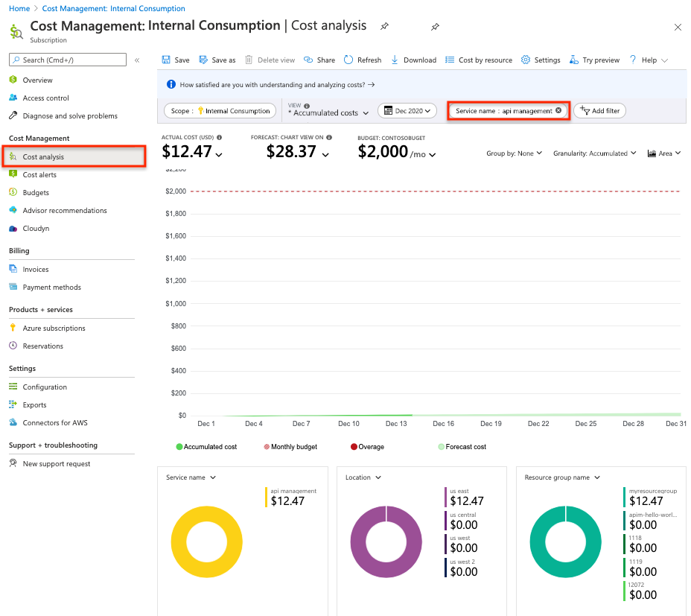This screenshot has height=616, width=691.
Task: Click the Home breadcrumb link
Action: click(x=19, y=8)
